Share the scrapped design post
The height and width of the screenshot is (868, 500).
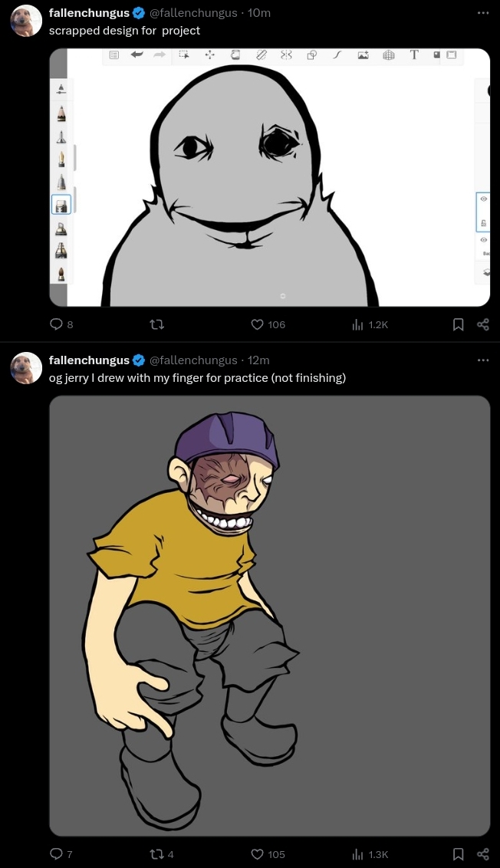click(482, 324)
